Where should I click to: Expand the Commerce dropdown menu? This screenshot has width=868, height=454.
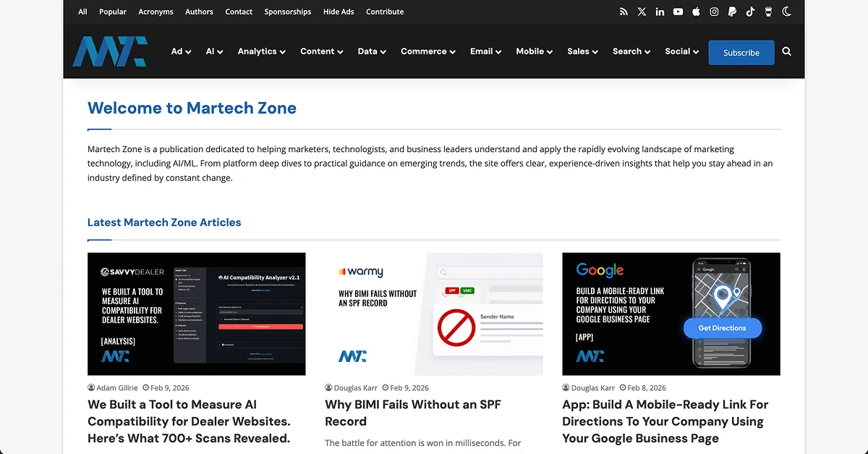[x=428, y=51]
